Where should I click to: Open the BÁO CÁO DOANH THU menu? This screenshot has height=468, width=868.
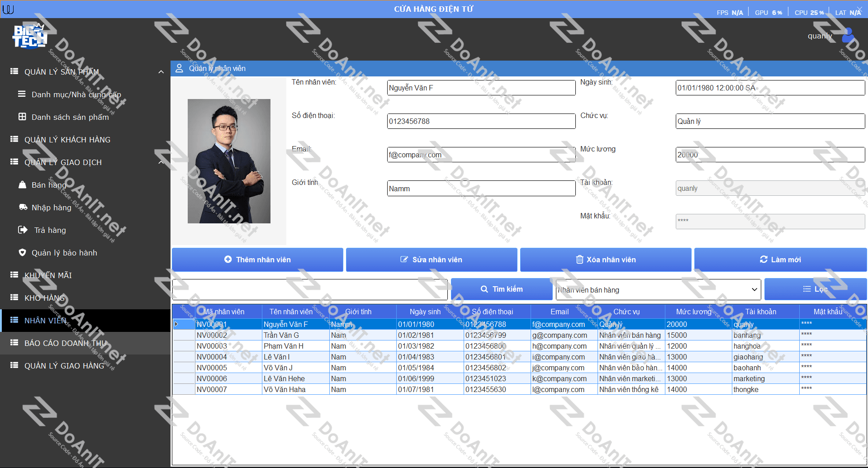tap(66, 343)
